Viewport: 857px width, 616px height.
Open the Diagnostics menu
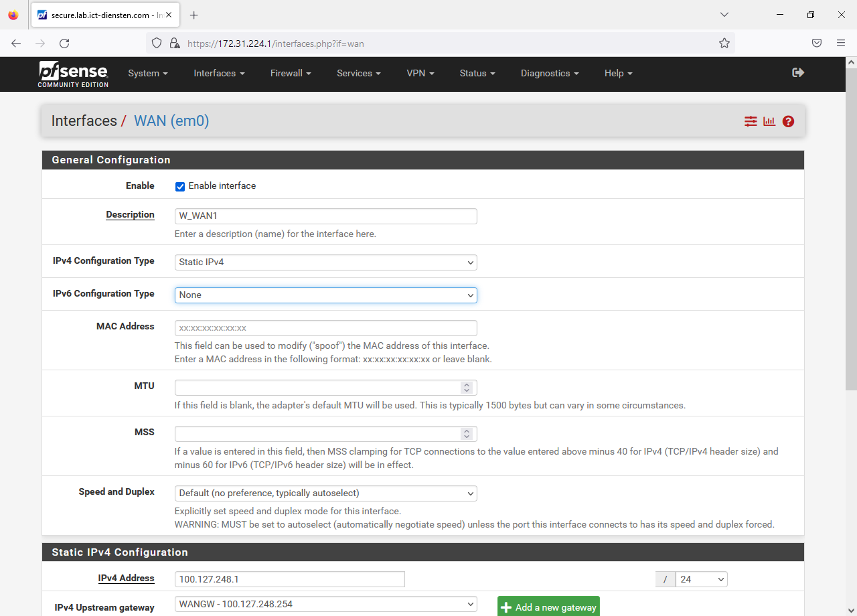point(550,73)
